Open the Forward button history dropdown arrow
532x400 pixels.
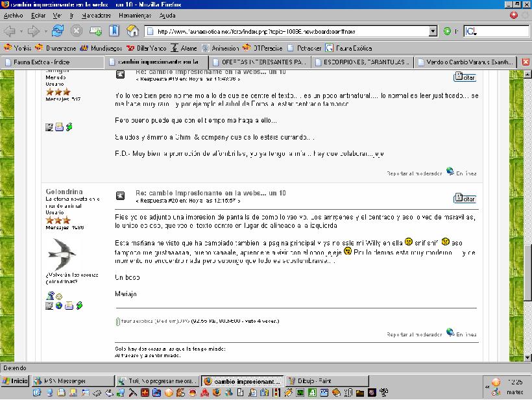click(x=44, y=31)
